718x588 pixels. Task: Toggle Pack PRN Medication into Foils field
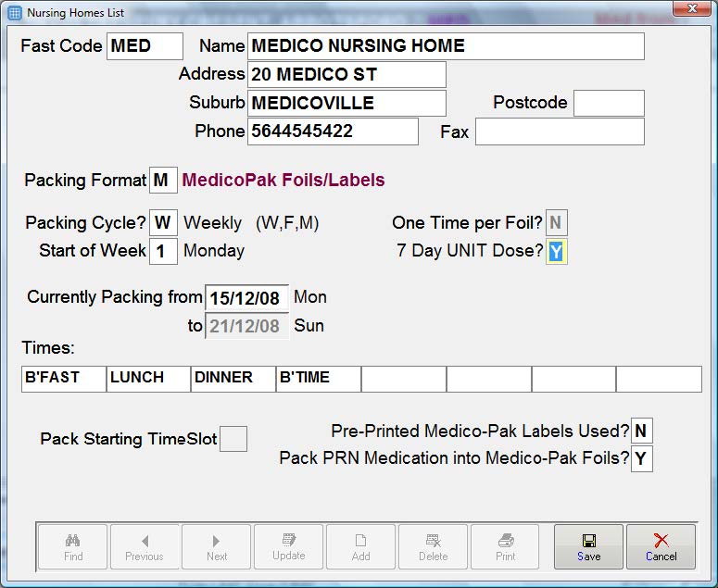click(641, 458)
